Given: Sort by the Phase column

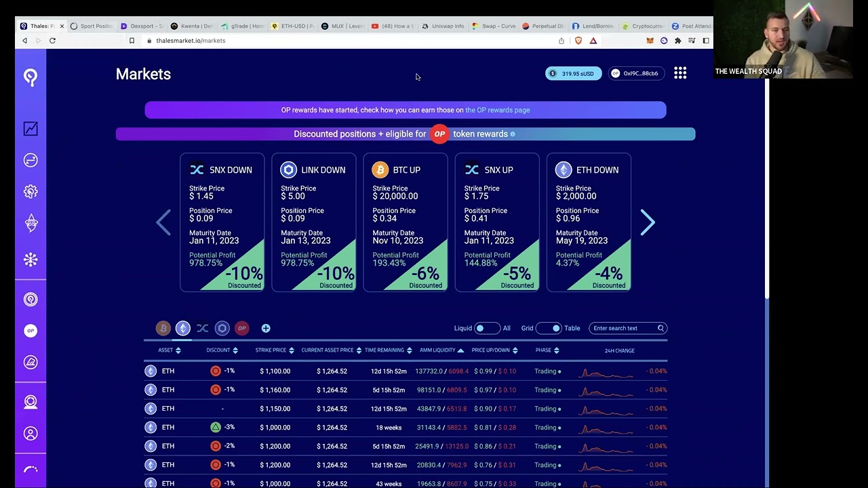Looking at the screenshot, I should [x=547, y=350].
